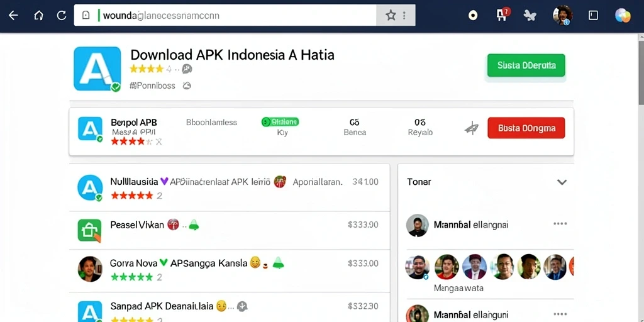Click the smiley emoji in Gorva Nova row

pyautogui.click(x=255, y=262)
